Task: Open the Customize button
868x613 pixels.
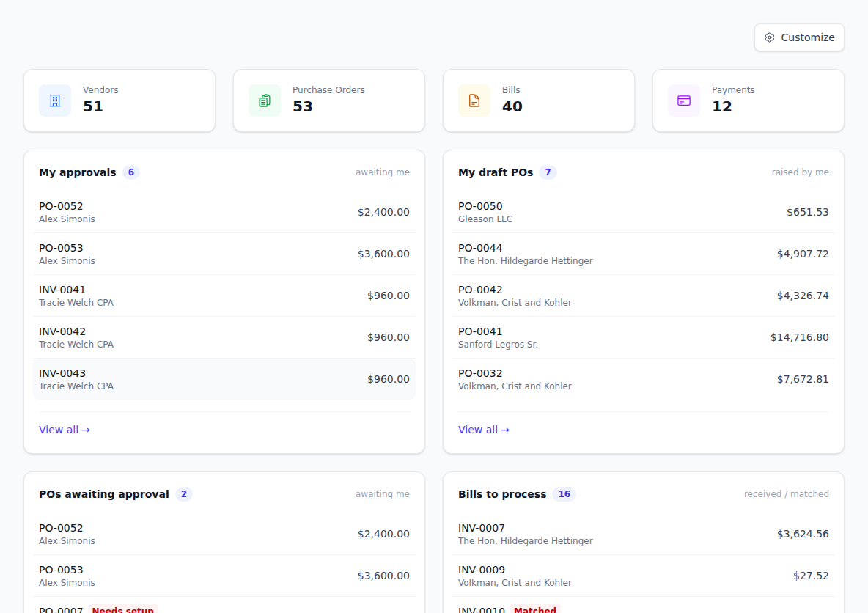Action: pyautogui.click(x=799, y=37)
